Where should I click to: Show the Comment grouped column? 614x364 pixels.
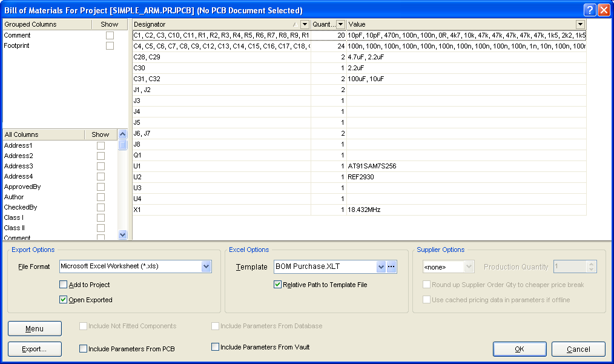(110, 35)
